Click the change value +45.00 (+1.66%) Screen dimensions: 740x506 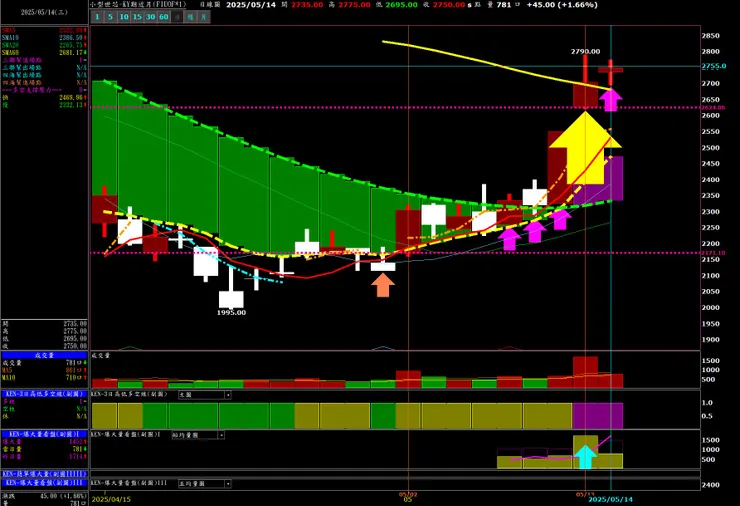point(562,5)
